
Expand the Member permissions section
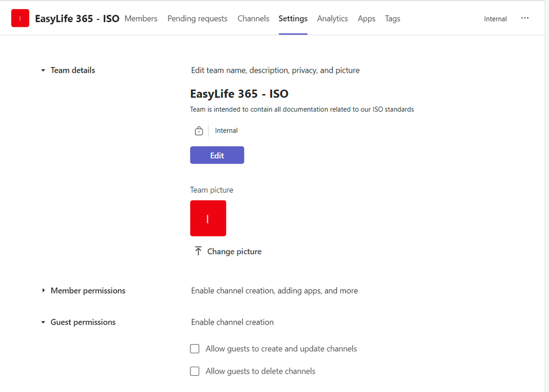tap(43, 291)
